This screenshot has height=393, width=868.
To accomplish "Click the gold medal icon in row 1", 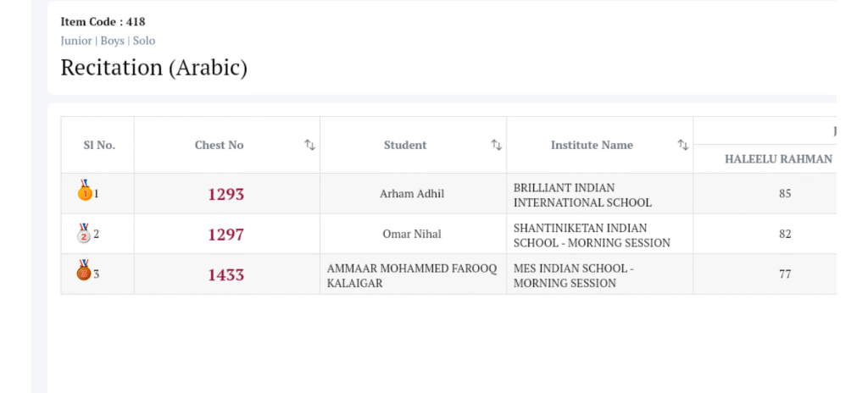I will (84, 191).
